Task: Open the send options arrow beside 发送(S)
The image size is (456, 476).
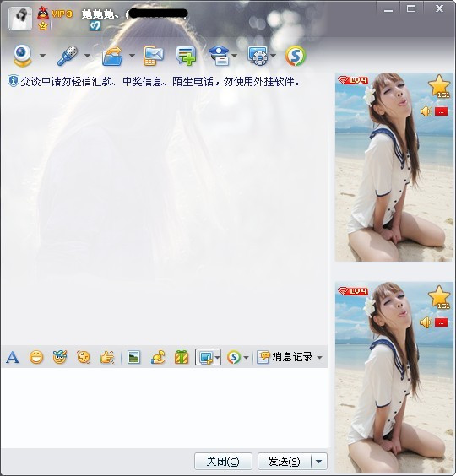Action: 319,462
